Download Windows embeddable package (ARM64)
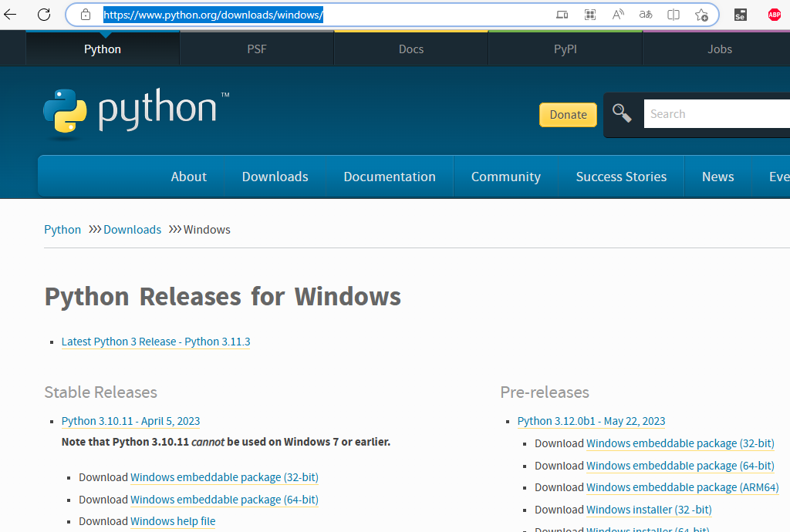 pos(682,488)
